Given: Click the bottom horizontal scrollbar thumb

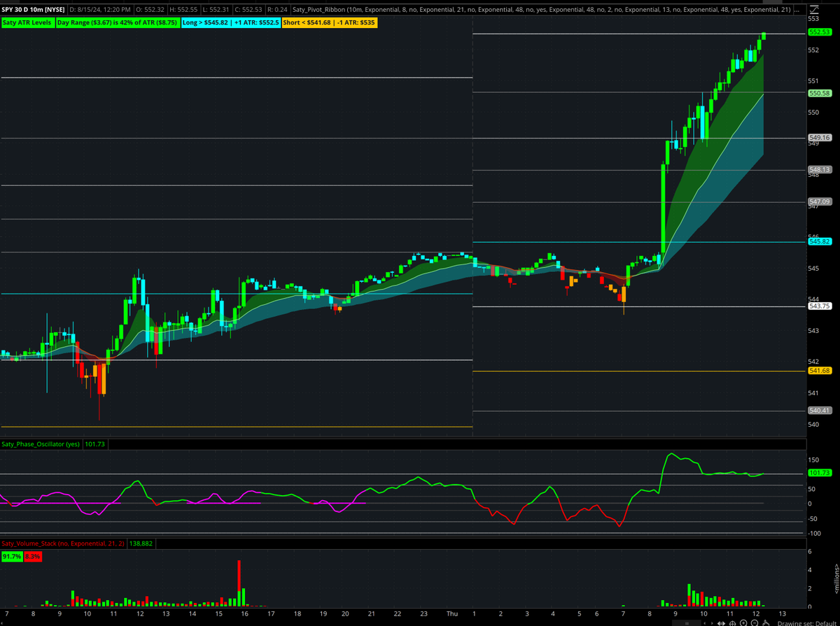Looking at the screenshot, I should point(687,623).
